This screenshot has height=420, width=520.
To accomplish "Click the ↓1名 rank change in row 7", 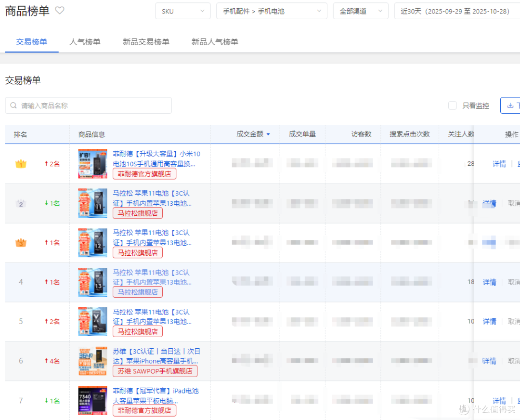I will 52,401.
